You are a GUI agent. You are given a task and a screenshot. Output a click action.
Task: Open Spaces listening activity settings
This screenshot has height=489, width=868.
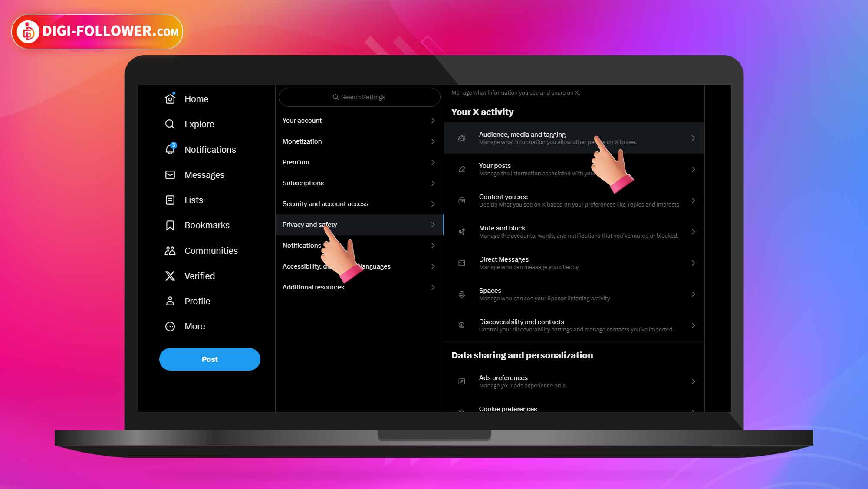pyautogui.click(x=575, y=294)
